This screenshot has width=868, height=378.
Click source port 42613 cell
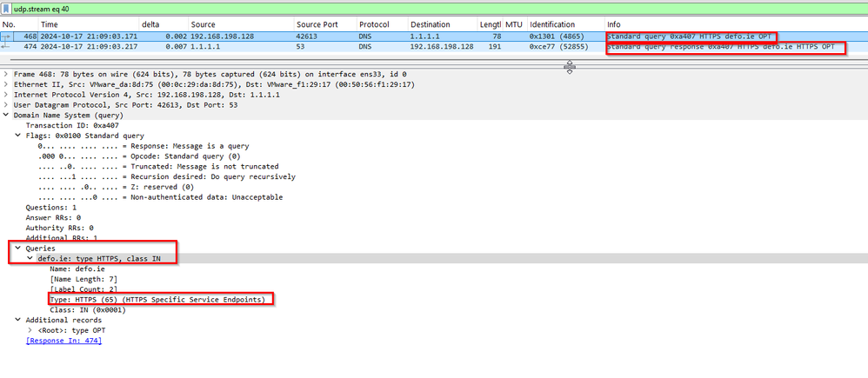(307, 36)
